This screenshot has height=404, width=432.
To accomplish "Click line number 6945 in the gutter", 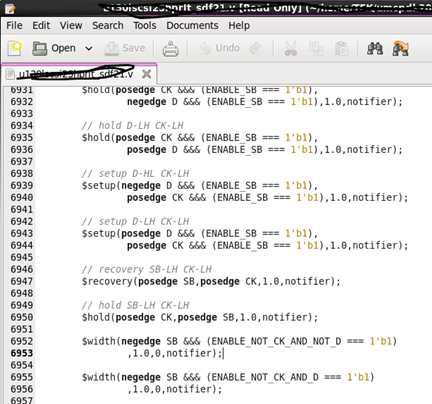I will pyautogui.click(x=22, y=258).
